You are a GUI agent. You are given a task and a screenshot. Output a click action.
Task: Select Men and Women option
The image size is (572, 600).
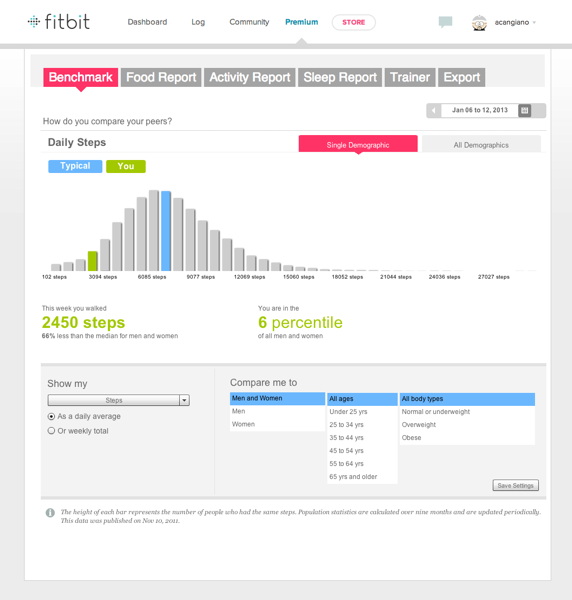(277, 398)
